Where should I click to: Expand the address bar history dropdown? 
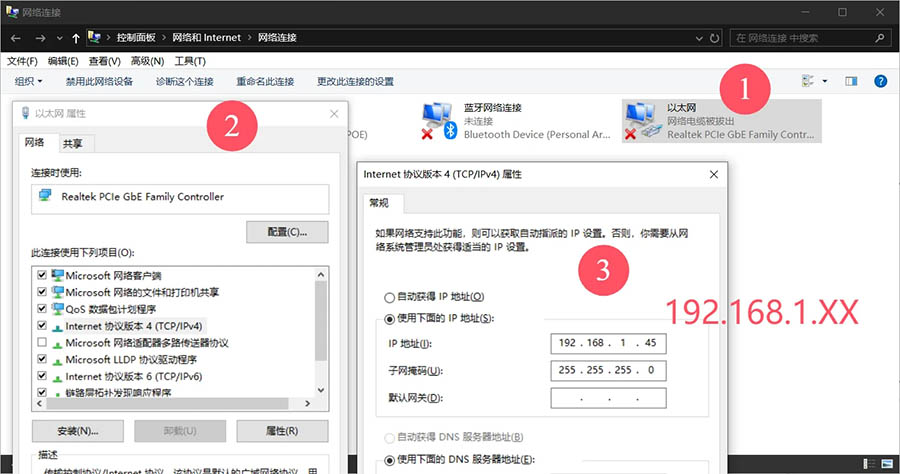pos(699,38)
